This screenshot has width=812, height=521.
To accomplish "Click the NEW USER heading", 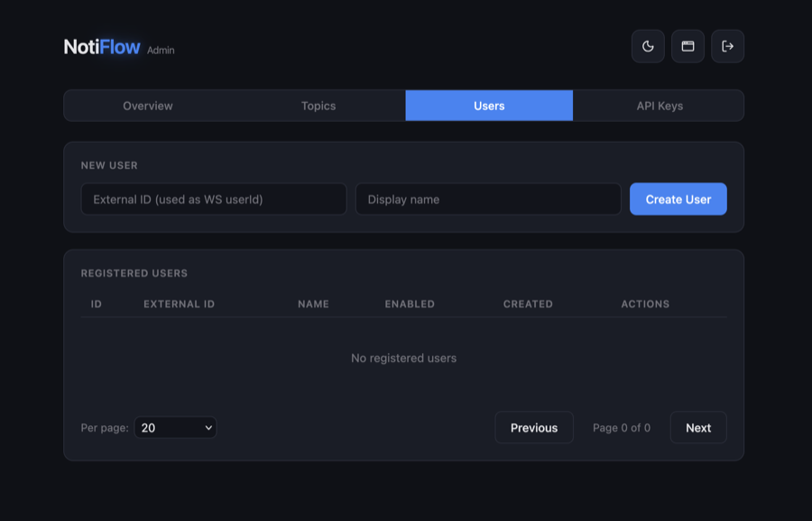I will tap(109, 165).
